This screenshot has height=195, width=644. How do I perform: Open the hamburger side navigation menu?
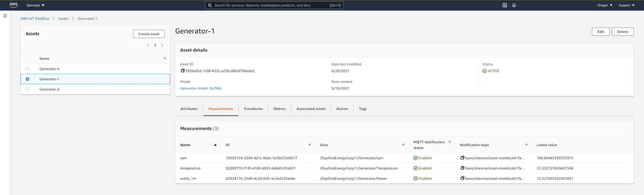pos(5,16)
